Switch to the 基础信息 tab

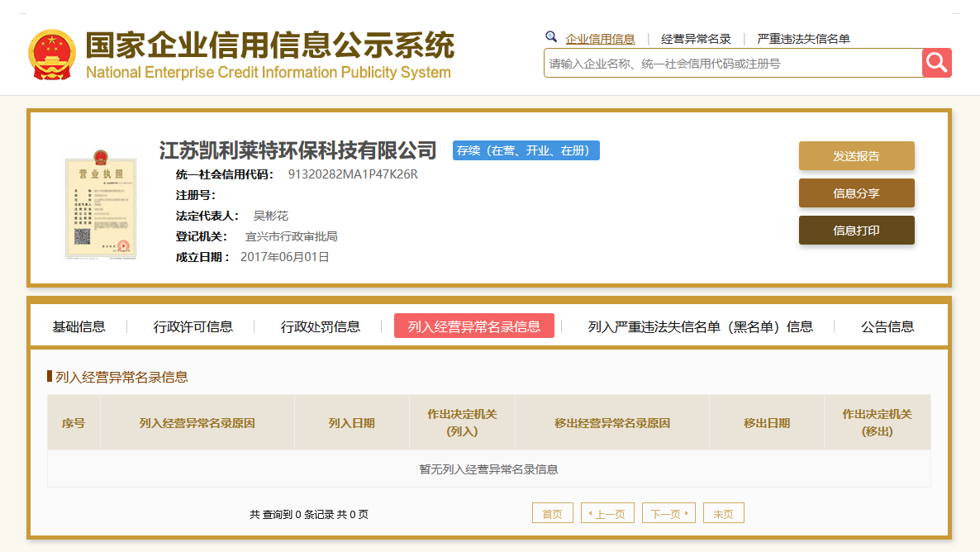pos(78,326)
